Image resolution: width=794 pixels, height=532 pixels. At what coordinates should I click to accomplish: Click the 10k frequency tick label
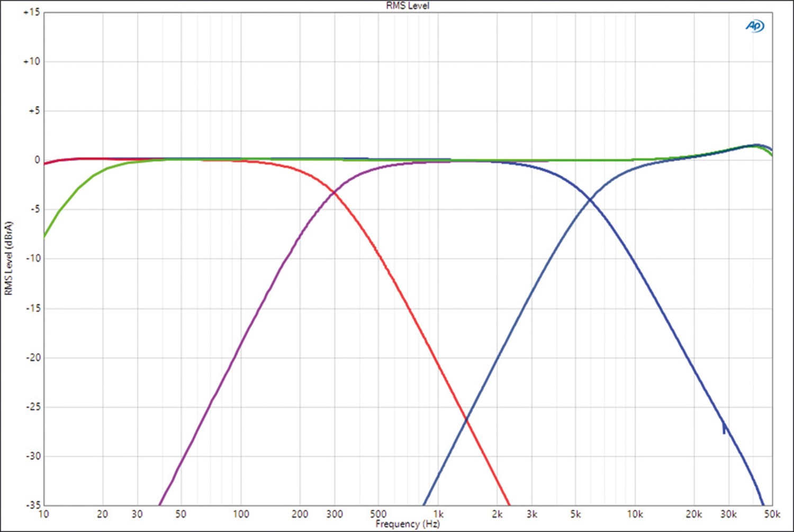(x=635, y=514)
